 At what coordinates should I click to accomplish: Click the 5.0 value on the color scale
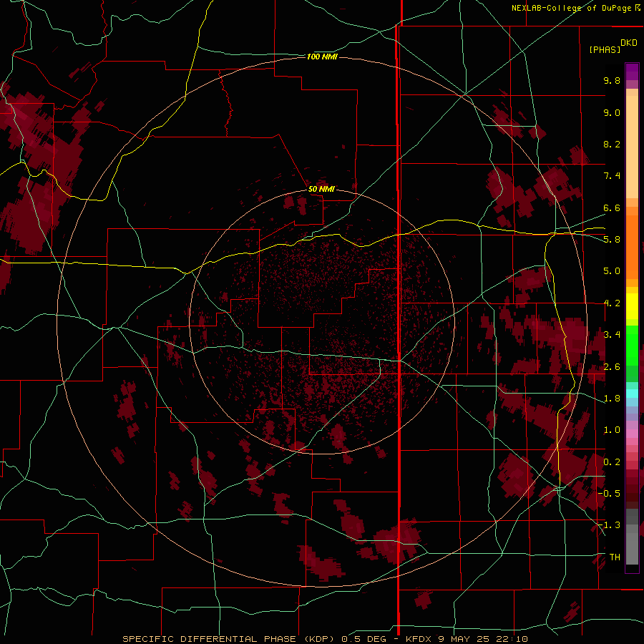612,271
